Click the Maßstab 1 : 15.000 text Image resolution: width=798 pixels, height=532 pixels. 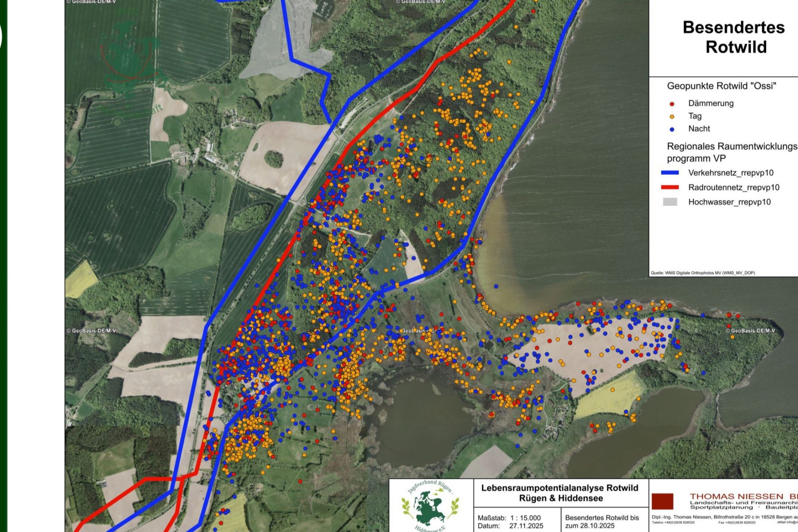509,518
